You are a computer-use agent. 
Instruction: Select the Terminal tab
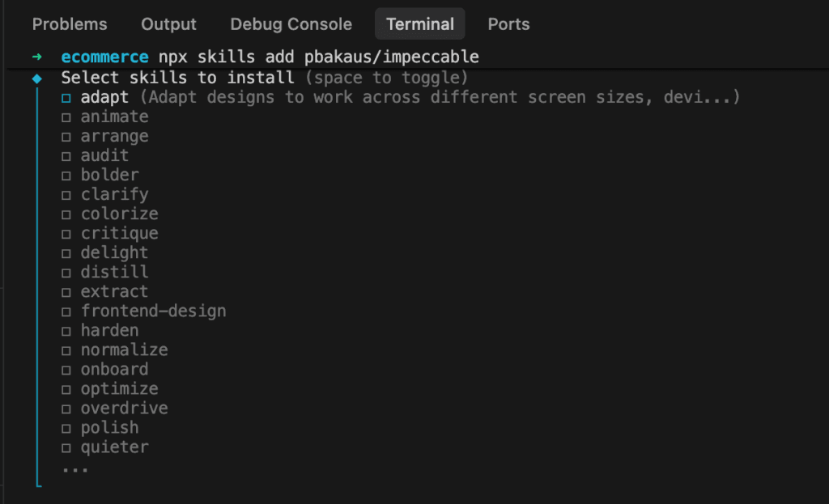click(419, 24)
